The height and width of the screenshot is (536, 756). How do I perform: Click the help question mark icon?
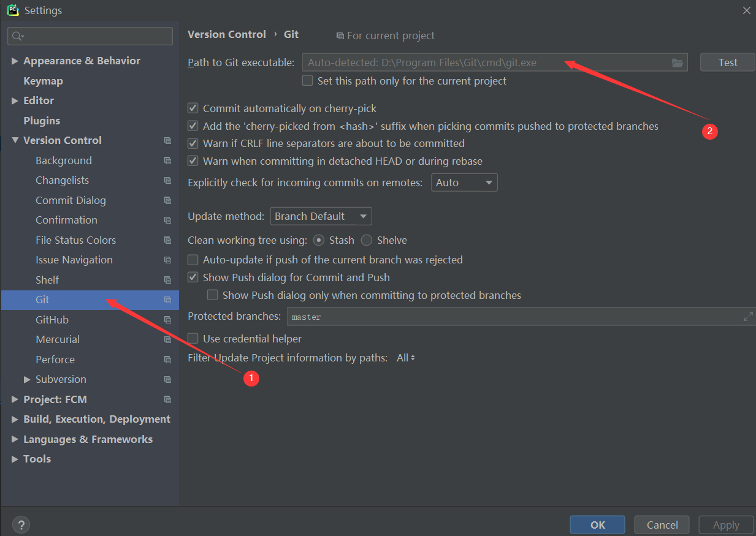pyautogui.click(x=21, y=525)
